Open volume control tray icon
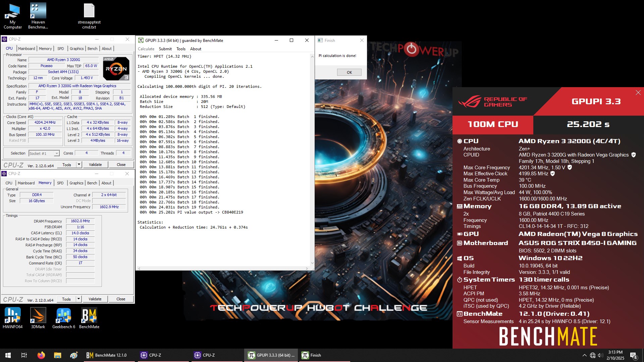 tap(600, 355)
